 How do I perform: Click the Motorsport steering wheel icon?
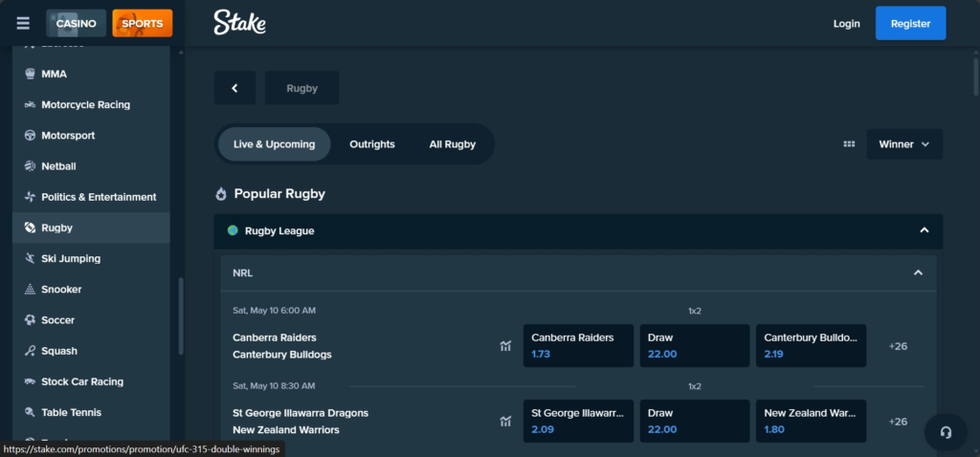(x=30, y=136)
